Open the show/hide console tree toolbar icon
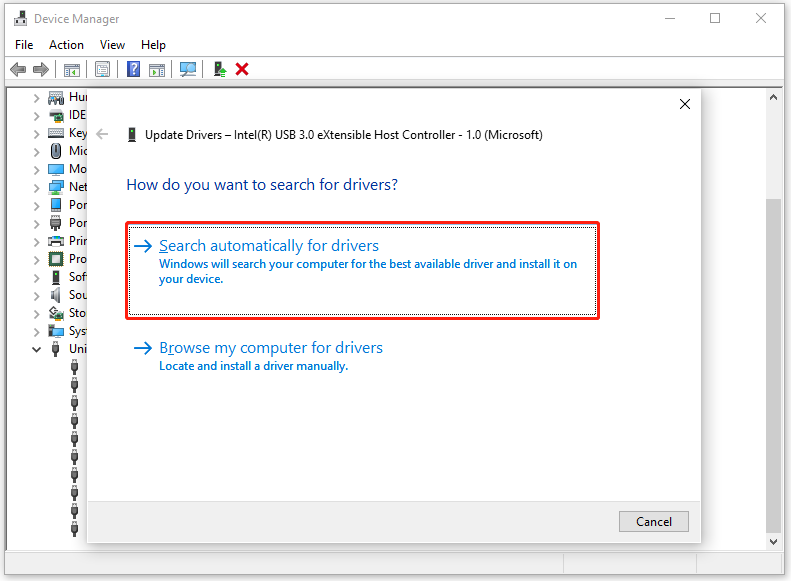This screenshot has width=791, height=581. point(72,70)
